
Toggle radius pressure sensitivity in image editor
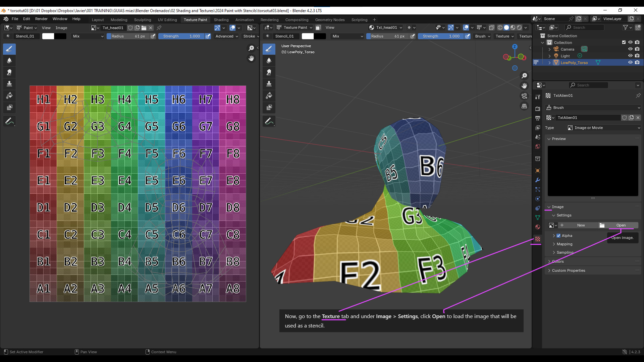click(x=153, y=36)
